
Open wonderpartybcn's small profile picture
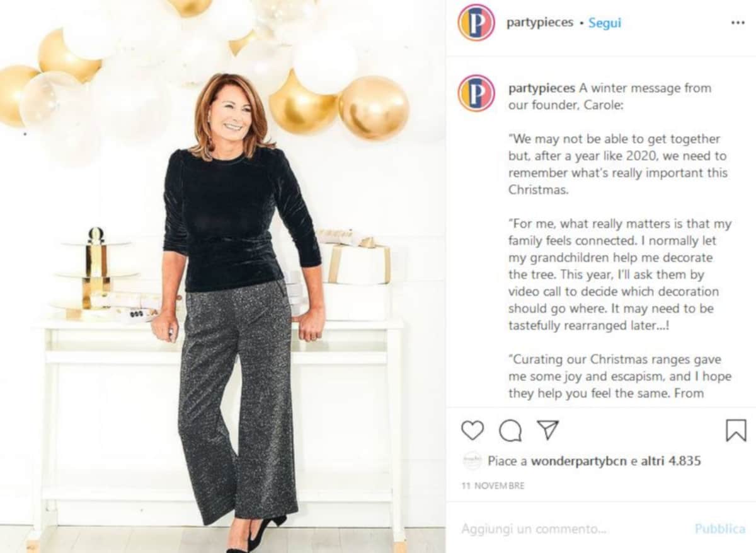click(472, 461)
